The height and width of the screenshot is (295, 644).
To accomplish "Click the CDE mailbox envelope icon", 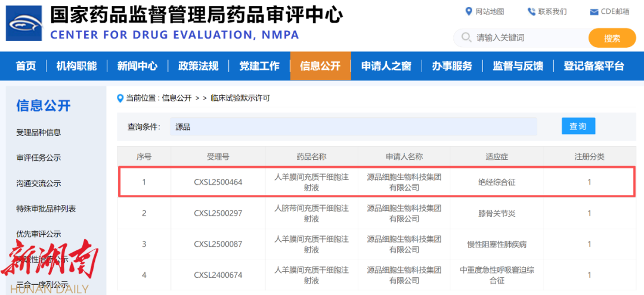I will click(x=594, y=12).
